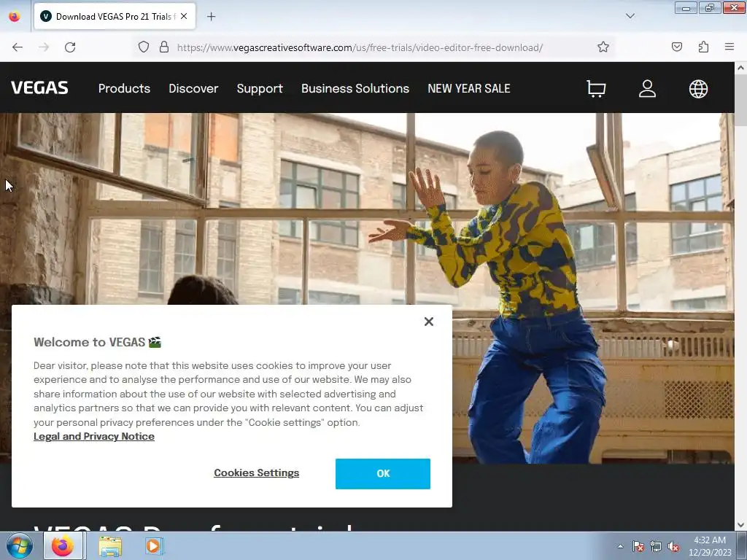Open the Products menu
747x560 pixels.
click(x=124, y=88)
